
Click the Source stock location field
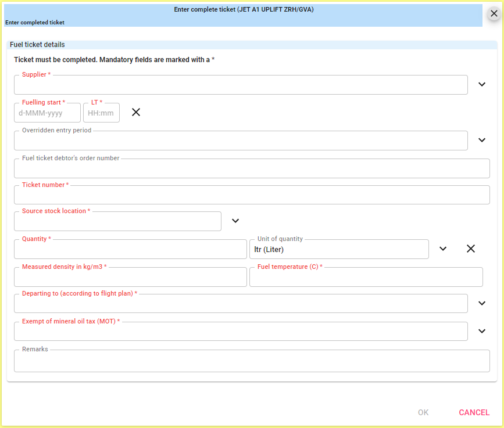coord(117,221)
